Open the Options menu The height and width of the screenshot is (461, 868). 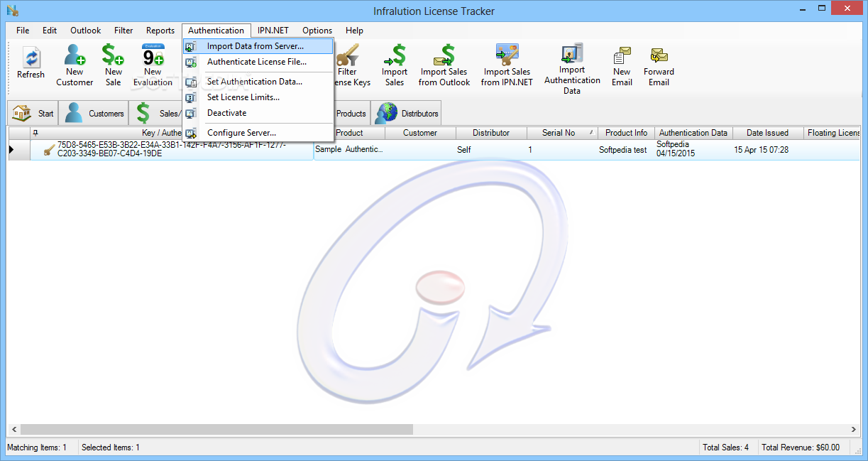pyautogui.click(x=317, y=31)
